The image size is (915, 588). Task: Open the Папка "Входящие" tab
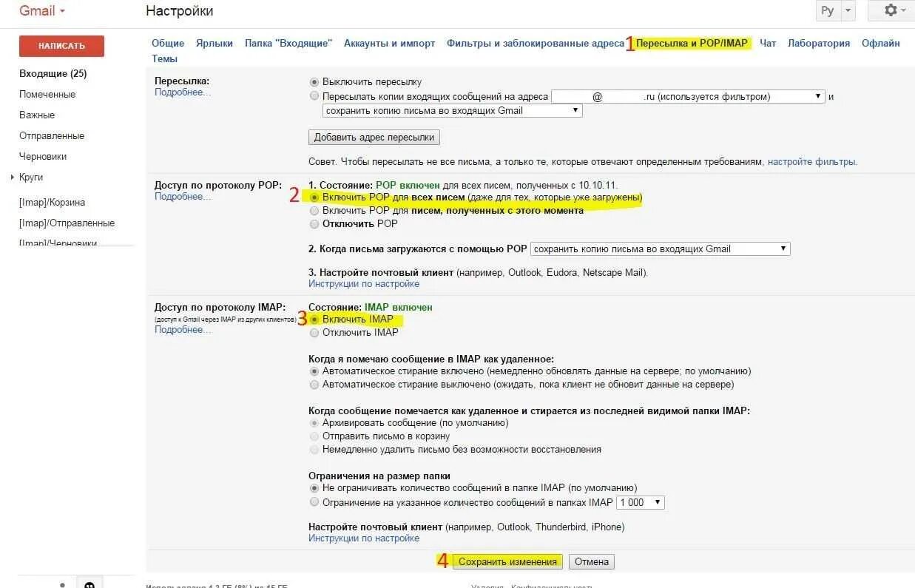[x=288, y=44]
